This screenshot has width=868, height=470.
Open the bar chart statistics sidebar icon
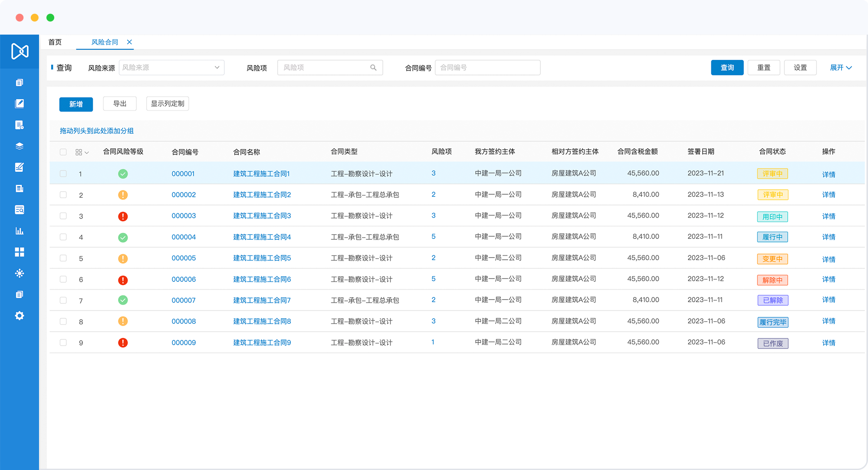pos(20,231)
